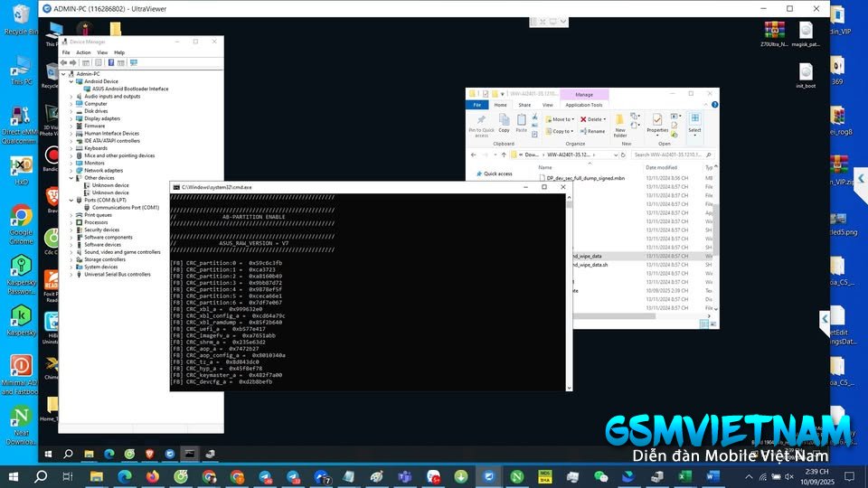
Task: Collapse the Other devices node
Action: click(71, 178)
